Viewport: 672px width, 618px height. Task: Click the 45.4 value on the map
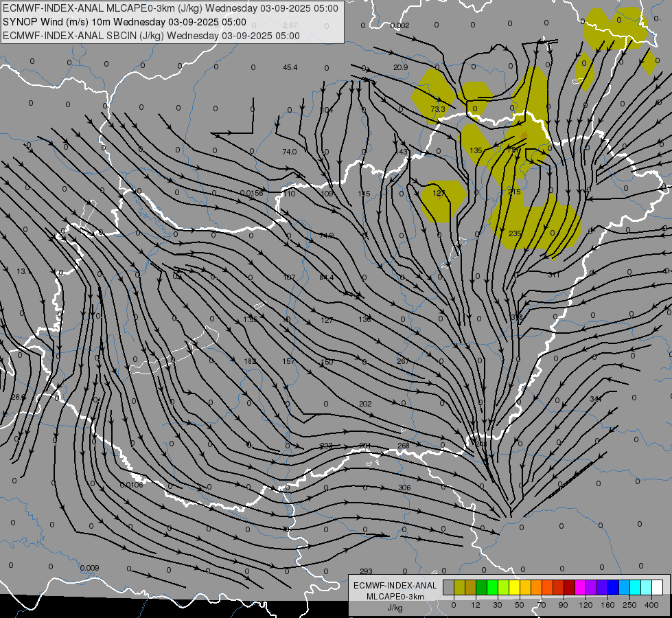(290, 67)
